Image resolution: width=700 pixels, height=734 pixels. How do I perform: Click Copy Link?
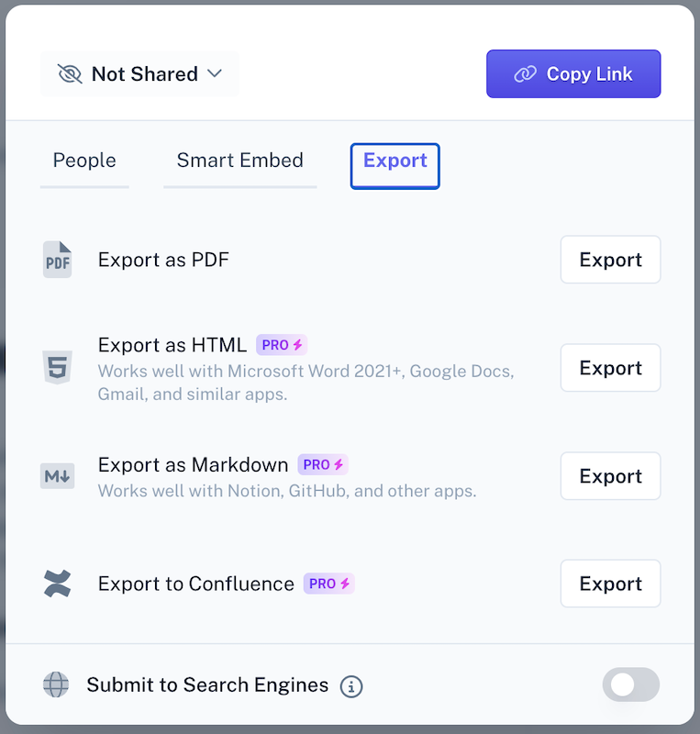pos(573,73)
